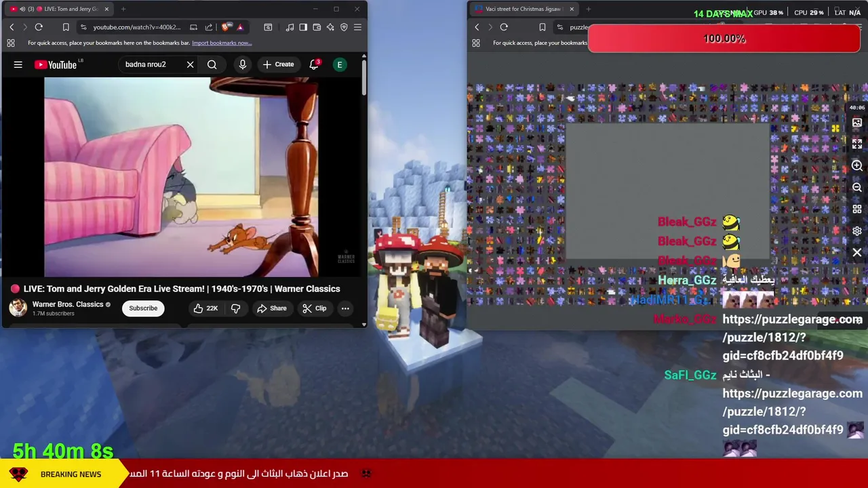This screenshot has height=488, width=868.
Task: Click the youtube.com address bar URL
Action: tap(137, 27)
